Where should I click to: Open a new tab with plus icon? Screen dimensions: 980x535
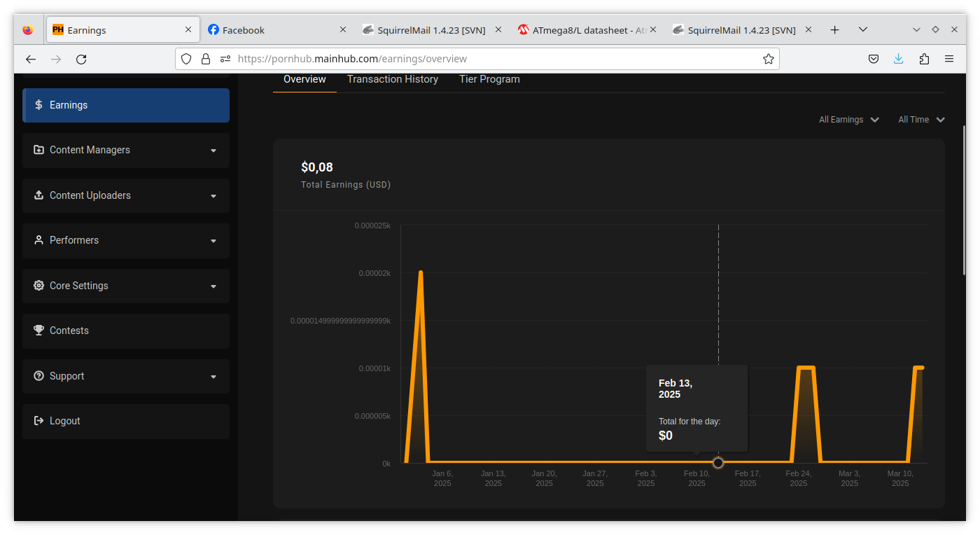(834, 30)
